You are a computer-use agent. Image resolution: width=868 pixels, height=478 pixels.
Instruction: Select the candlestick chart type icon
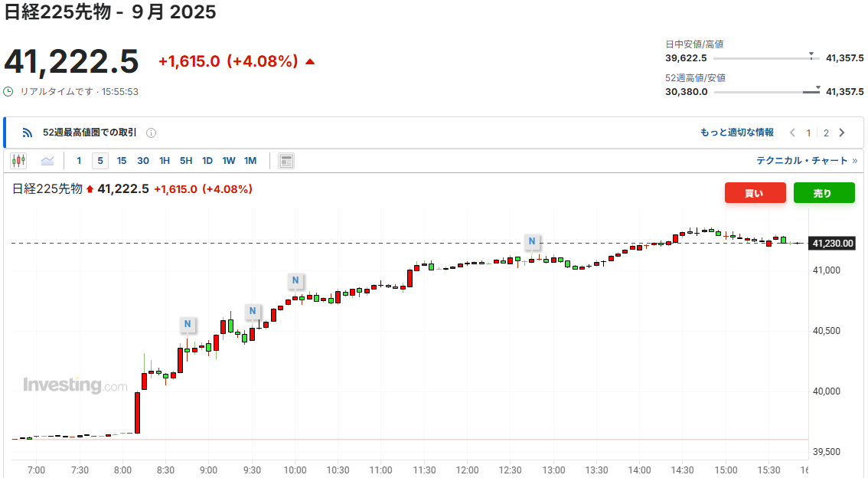19,161
